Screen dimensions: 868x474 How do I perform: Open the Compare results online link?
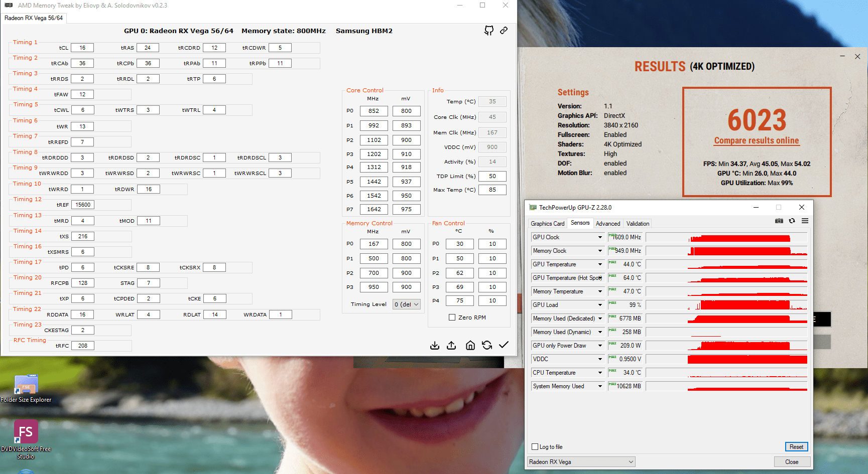click(757, 140)
